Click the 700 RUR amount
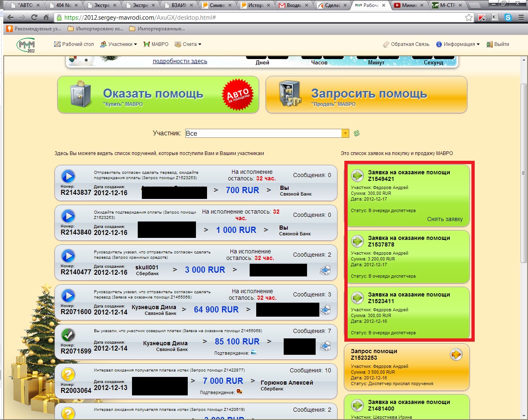 pyautogui.click(x=243, y=190)
